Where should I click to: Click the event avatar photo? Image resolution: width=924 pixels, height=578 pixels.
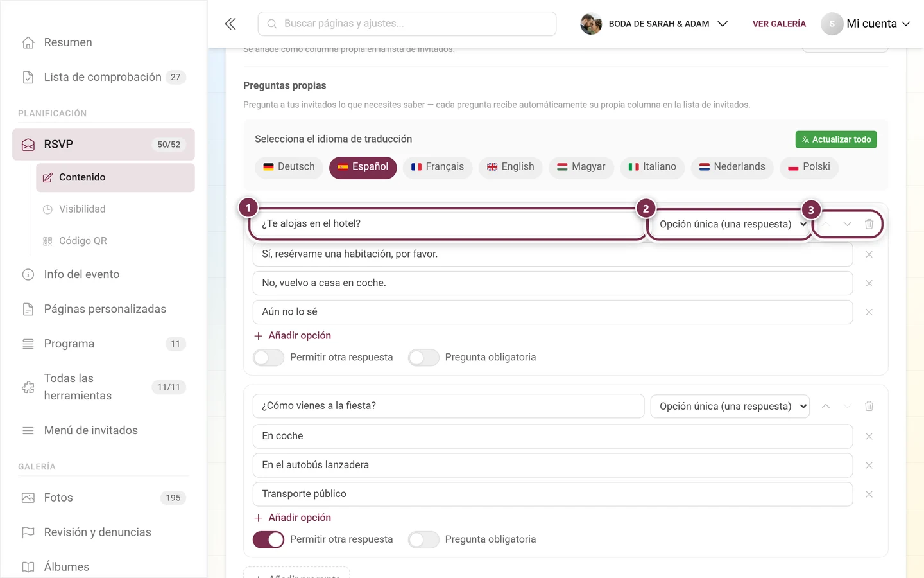pos(591,24)
